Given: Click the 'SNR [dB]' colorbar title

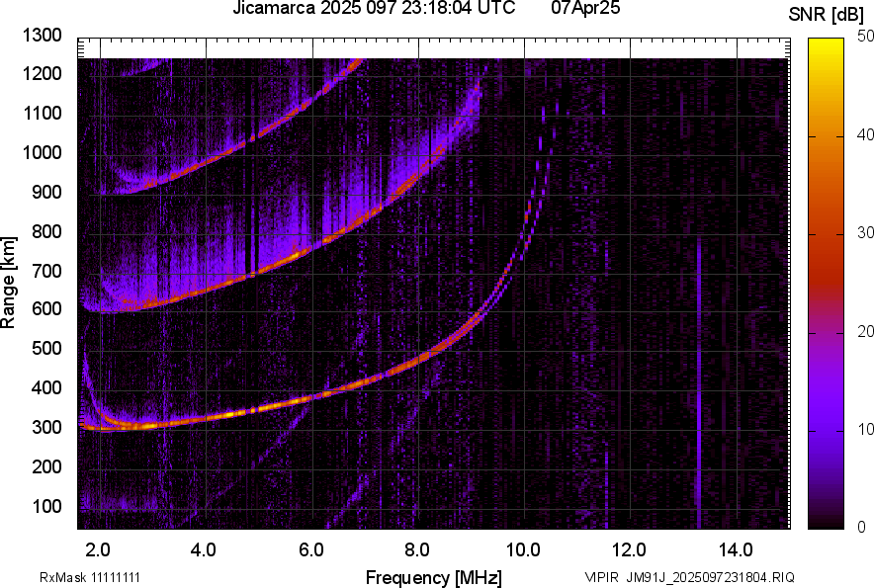Looking at the screenshot, I should coord(827,15).
